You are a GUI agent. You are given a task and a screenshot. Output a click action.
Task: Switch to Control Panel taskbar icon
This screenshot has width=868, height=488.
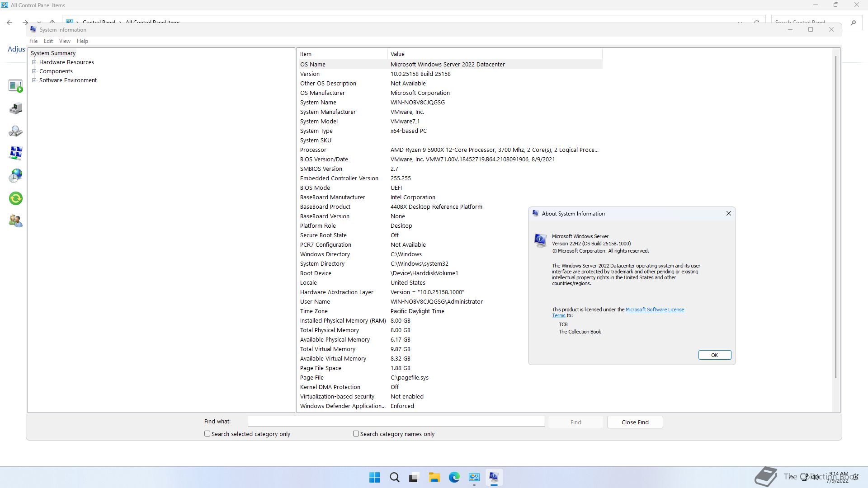pyautogui.click(x=474, y=477)
